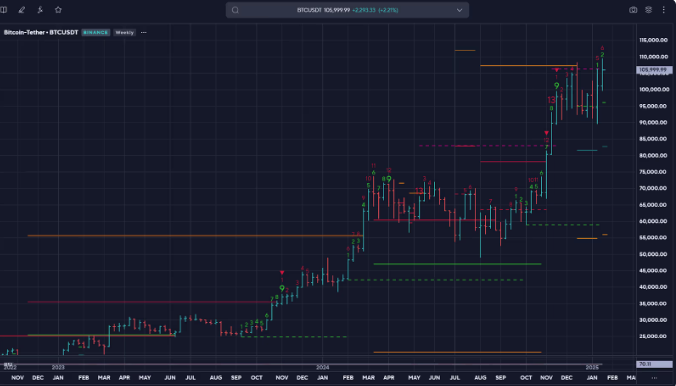Click the 70.11 indicator value label

coord(654,364)
